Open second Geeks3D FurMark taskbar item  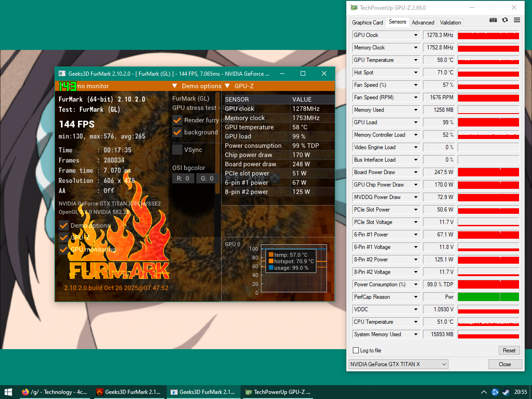click(x=204, y=392)
